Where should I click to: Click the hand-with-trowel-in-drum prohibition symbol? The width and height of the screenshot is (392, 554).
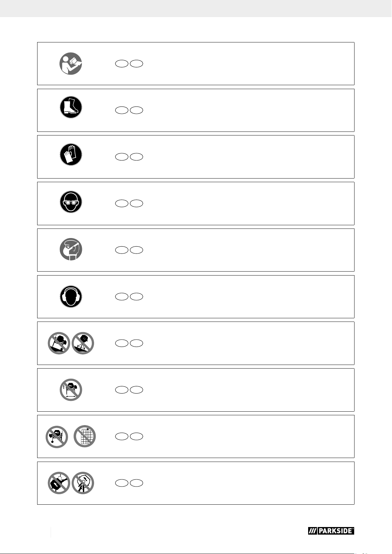(59, 483)
